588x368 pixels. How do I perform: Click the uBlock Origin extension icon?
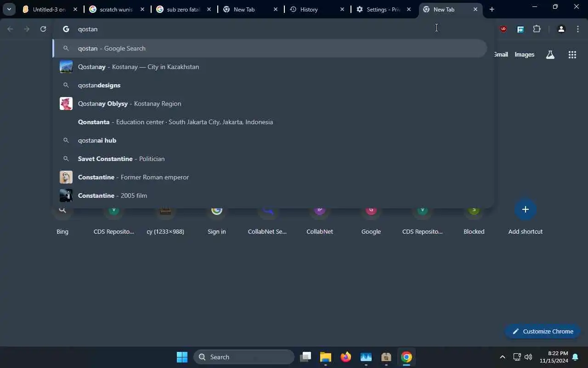point(503,29)
